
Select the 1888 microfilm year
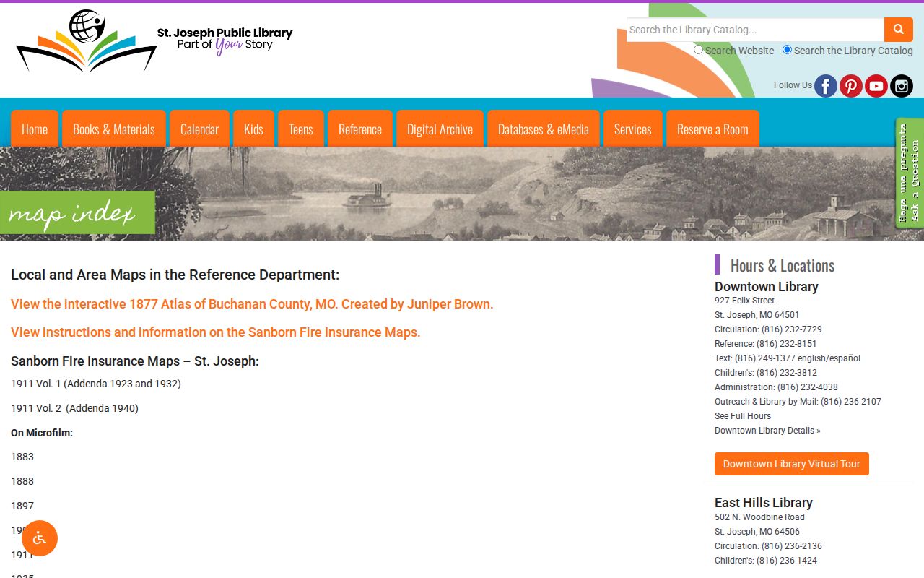[x=22, y=481]
